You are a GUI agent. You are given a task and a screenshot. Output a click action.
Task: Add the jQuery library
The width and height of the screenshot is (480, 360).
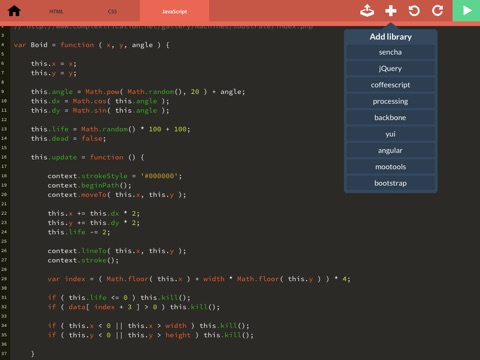[390, 69]
